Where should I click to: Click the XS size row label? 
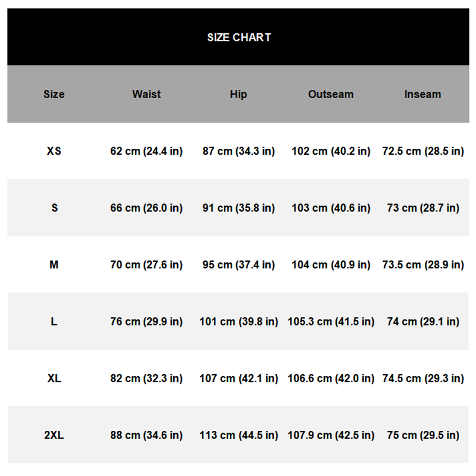(54, 151)
